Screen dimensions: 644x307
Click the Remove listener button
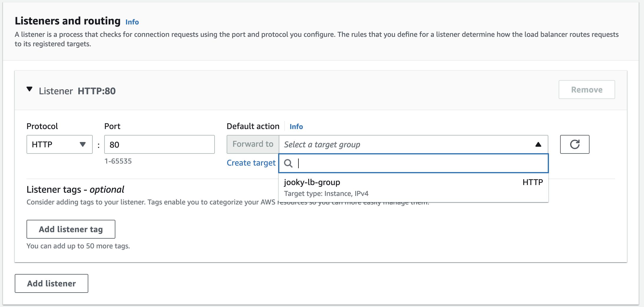pos(587,90)
